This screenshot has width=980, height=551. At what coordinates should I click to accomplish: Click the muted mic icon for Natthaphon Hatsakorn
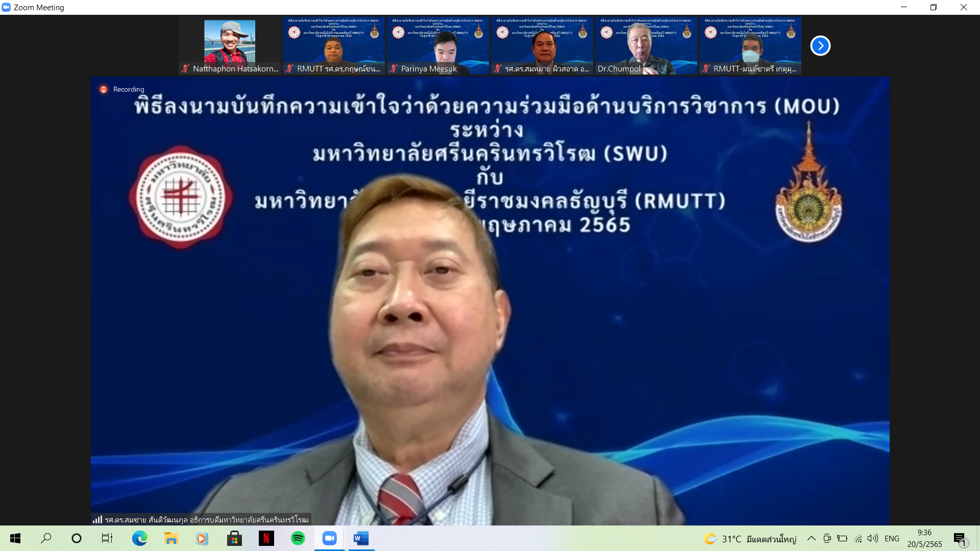(x=185, y=68)
